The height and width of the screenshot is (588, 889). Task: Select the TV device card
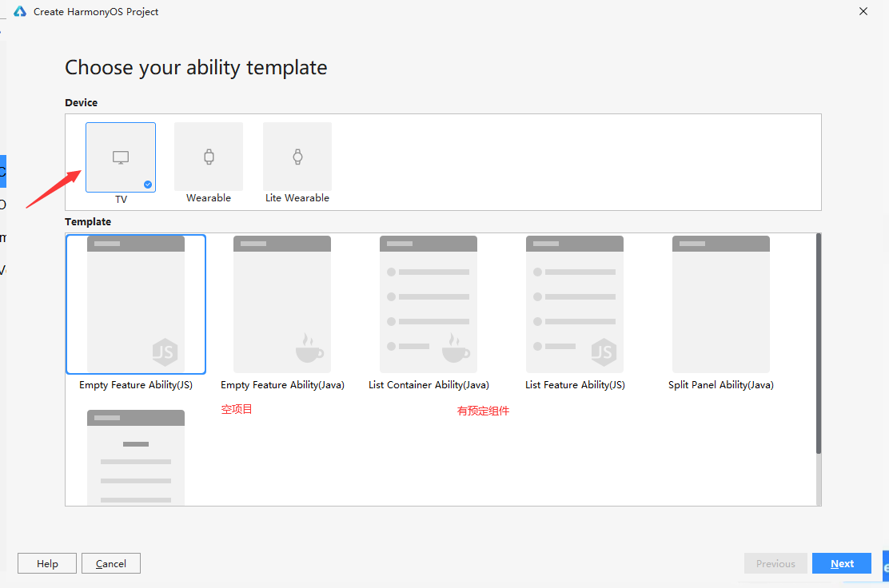click(x=121, y=157)
